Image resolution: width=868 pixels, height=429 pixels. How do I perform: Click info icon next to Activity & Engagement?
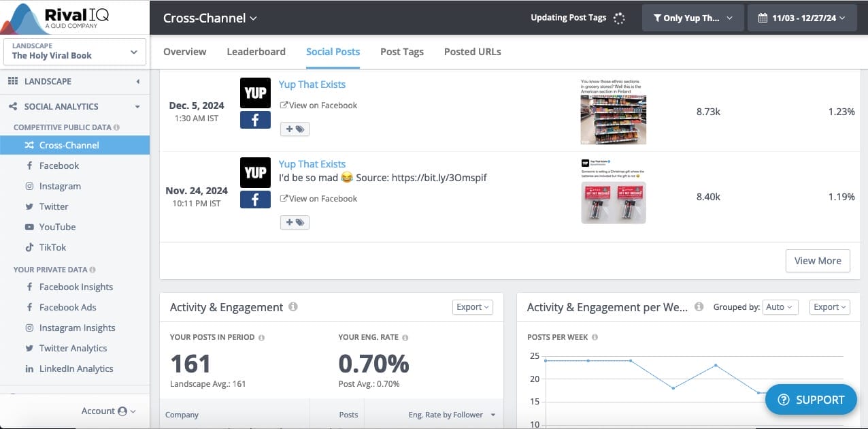click(x=293, y=307)
